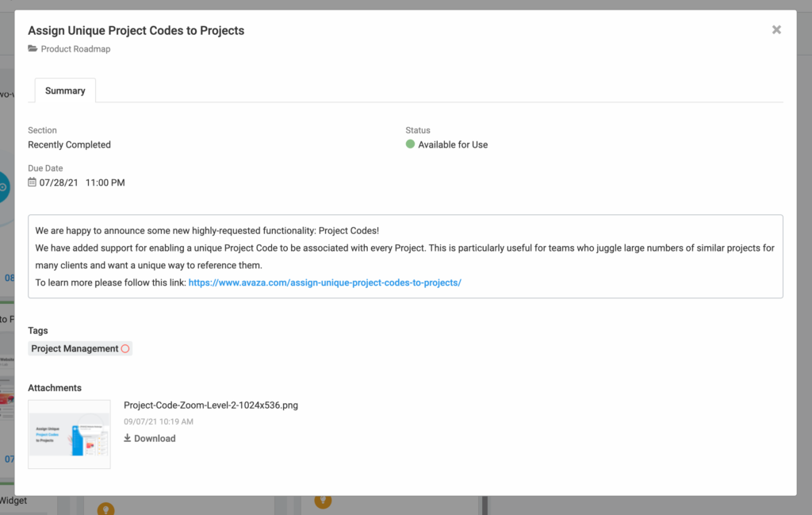812x515 pixels.
Task: Click the Recently Completed section value
Action: (x=69, y=145)
